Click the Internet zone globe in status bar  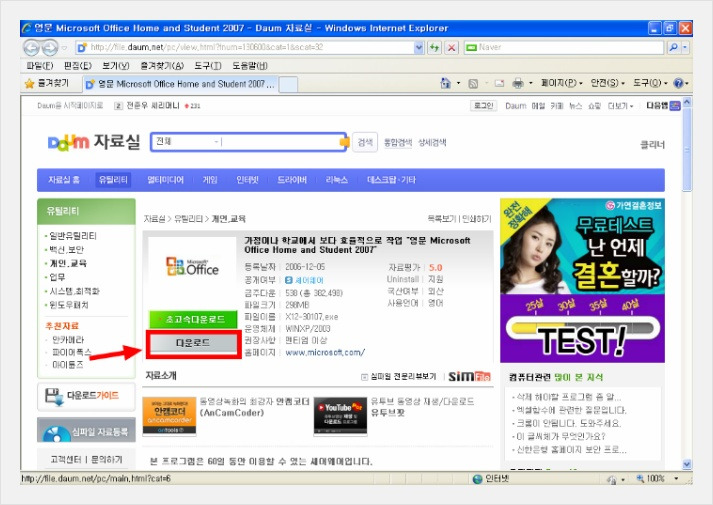point(477,479)
